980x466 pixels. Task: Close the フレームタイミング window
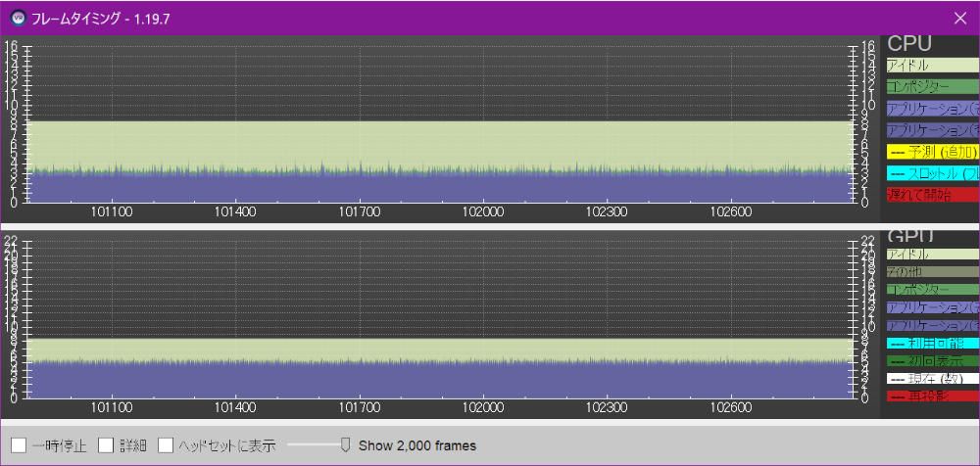coord(960,19)
